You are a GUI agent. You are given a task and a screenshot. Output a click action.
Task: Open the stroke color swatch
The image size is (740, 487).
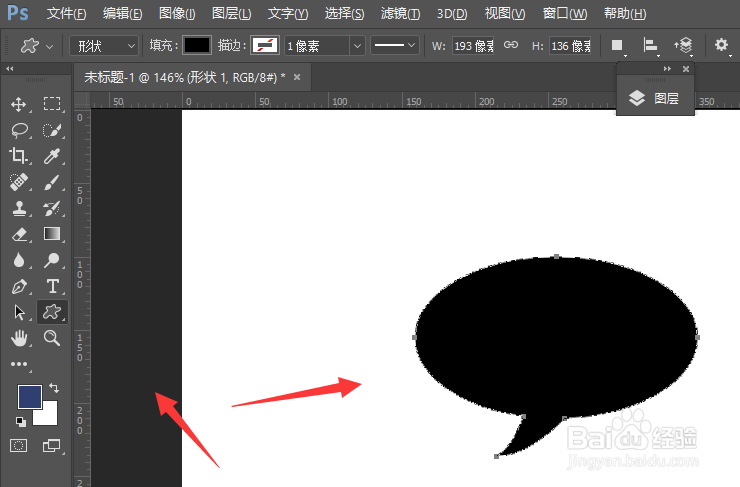(265, 45)
